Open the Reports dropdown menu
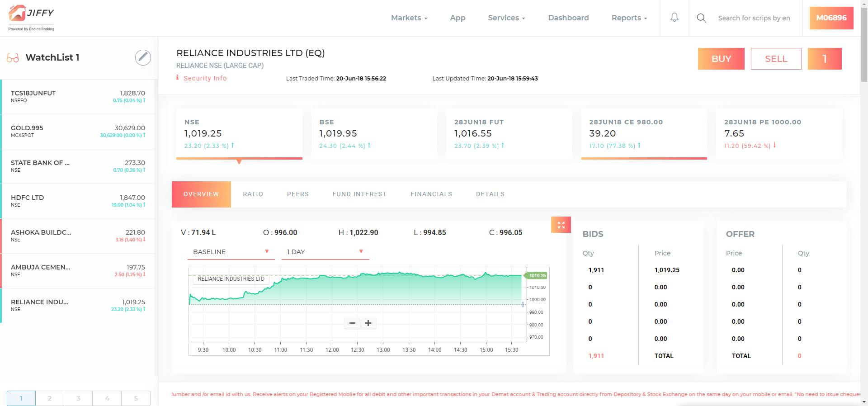Image resolution: width=868 pixels, height=406 pixels. [x=629, y=18]
